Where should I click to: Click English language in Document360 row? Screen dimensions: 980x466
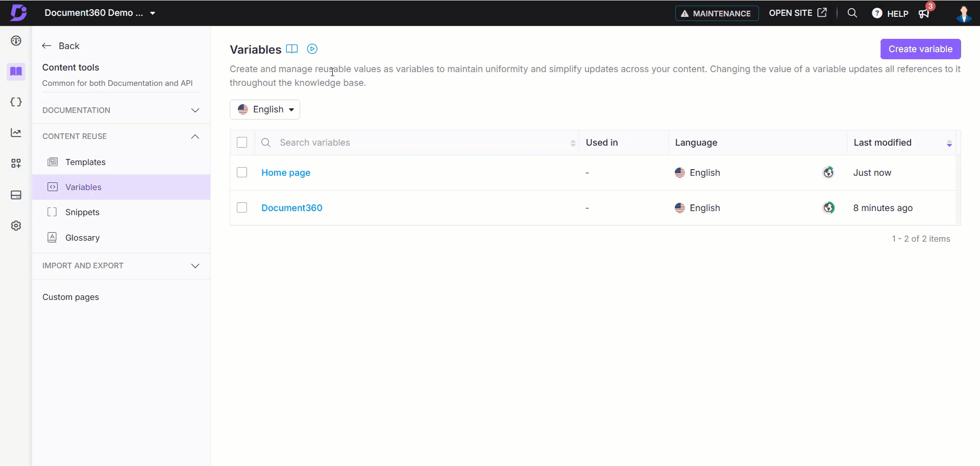[x=705, y=208]
